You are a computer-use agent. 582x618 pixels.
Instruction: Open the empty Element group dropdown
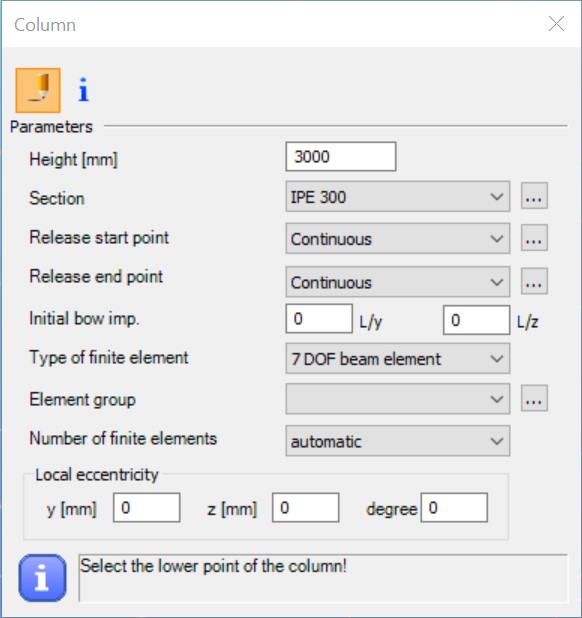coord(398,399)
